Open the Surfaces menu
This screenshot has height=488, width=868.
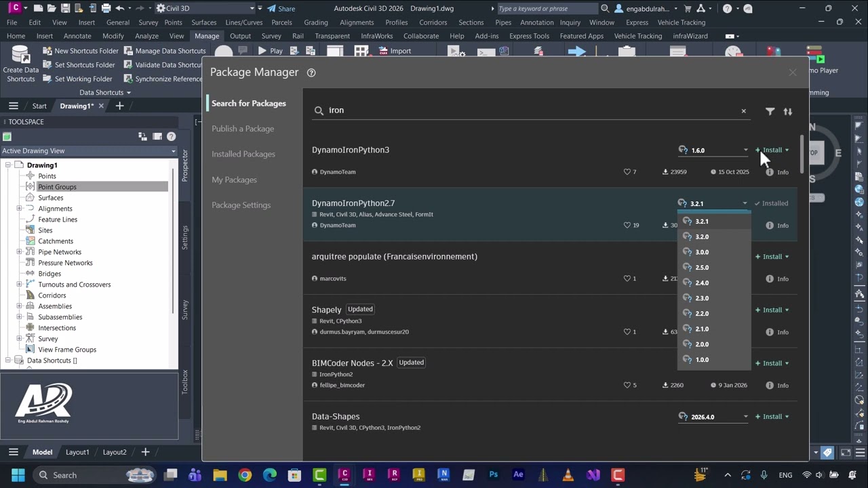point(204,22)
